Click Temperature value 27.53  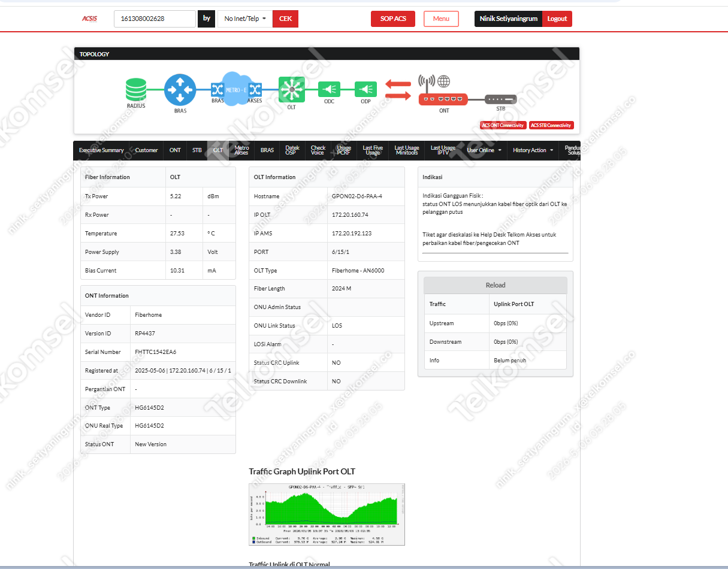pos(177,234)
